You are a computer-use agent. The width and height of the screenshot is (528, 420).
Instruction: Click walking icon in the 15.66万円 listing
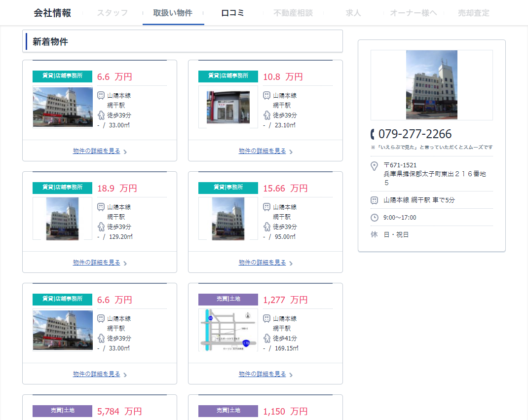[266, 227]
